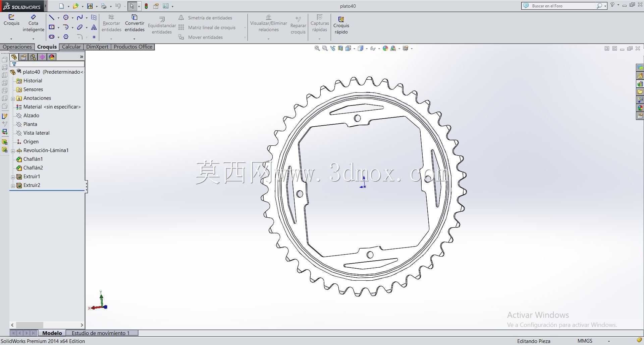
Task: Click Reparar croquis button
Action: tap(298, 25)
